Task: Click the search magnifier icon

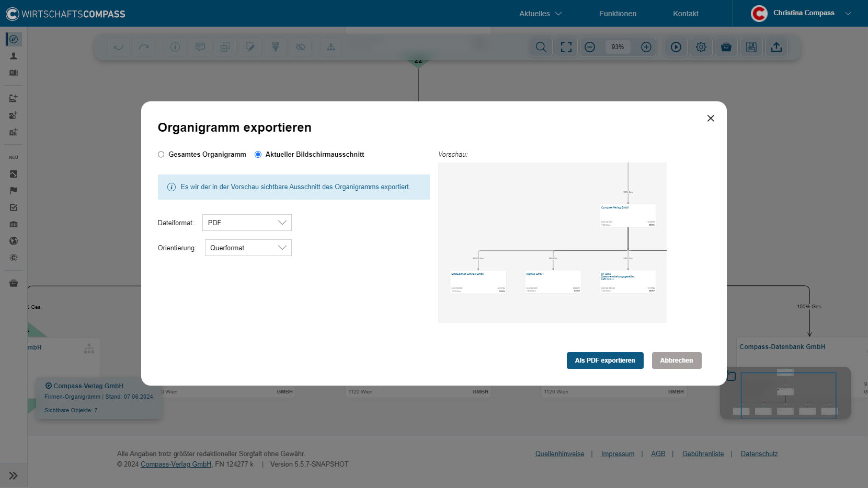Action: [541, 47]
